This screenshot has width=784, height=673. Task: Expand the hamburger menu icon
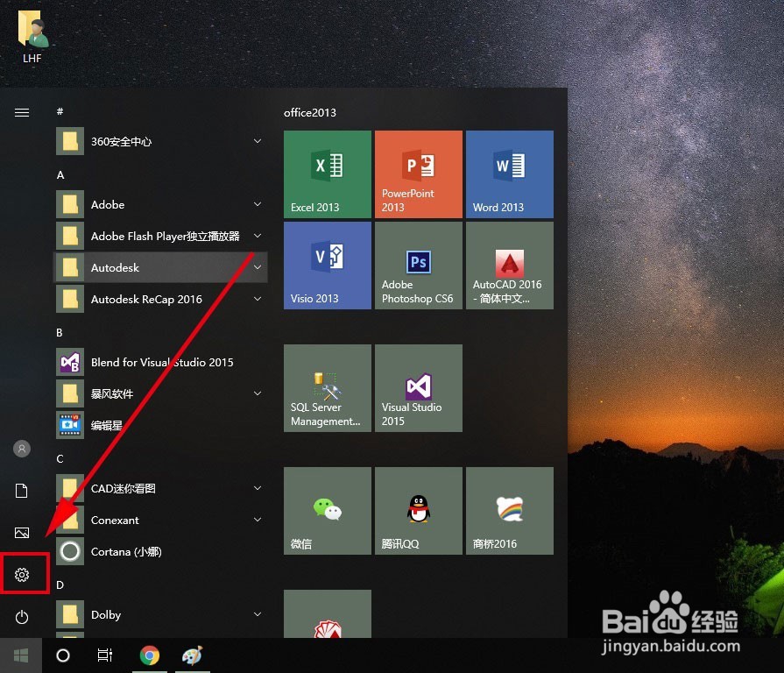(22, 112)
